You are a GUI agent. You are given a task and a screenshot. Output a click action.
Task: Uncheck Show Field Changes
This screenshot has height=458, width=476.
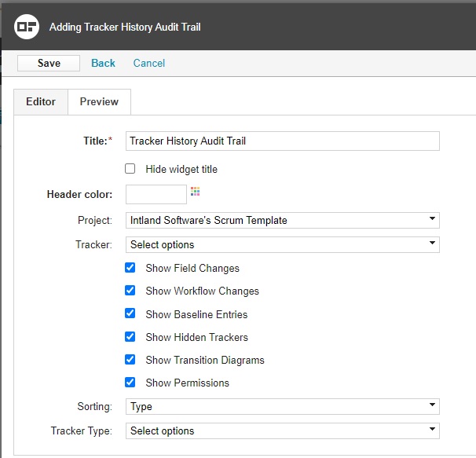[130, 268]
